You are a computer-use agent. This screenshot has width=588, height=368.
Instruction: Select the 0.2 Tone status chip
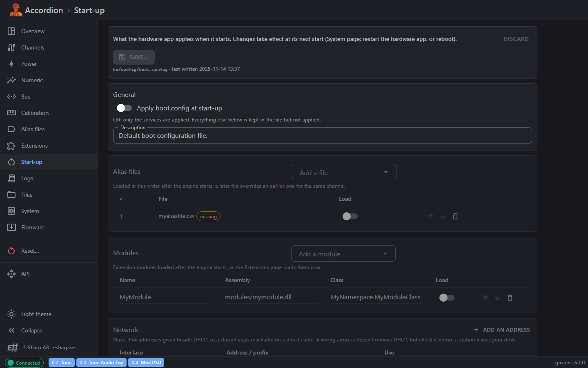click(x=62, y=363)
